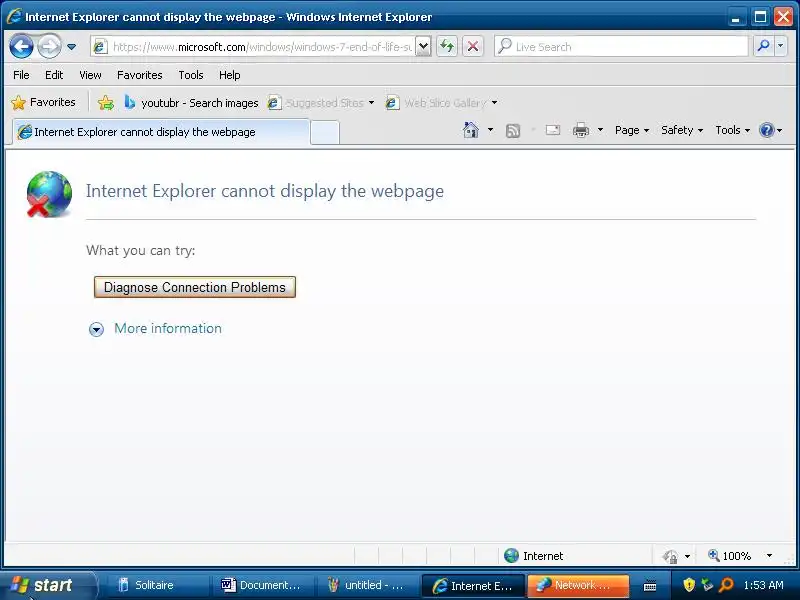The width and height of the screenshot is (800, 600).
Task: Open the search provider options dropdown
Action: 781,46
